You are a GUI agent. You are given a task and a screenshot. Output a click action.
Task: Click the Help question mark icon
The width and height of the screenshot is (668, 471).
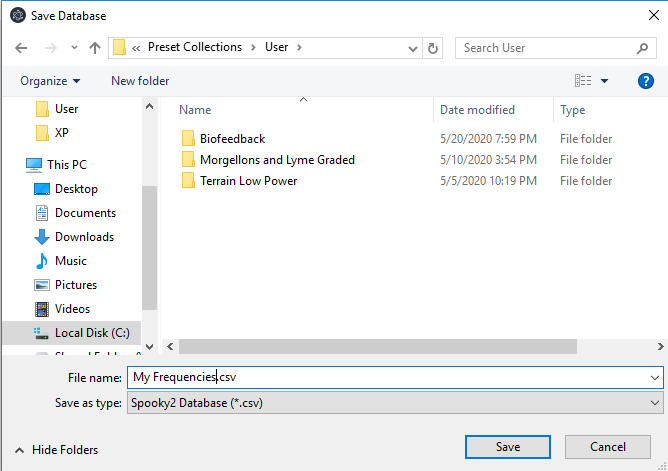point(645,81)
